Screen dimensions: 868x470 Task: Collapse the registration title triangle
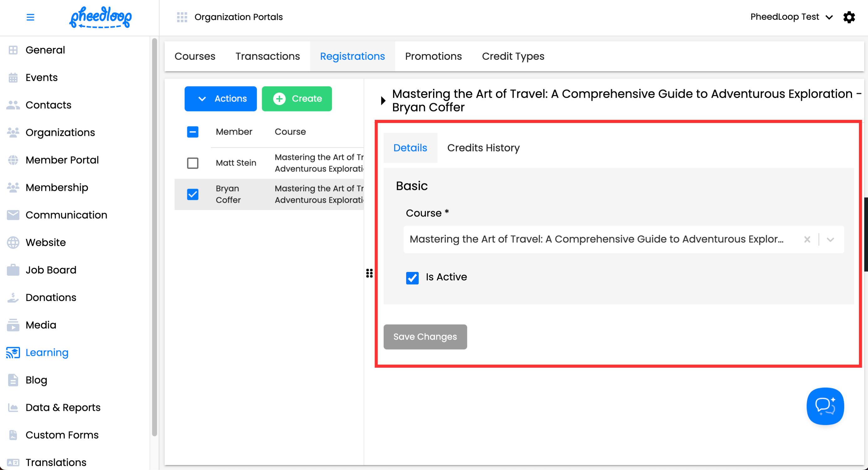click(383, 100)
